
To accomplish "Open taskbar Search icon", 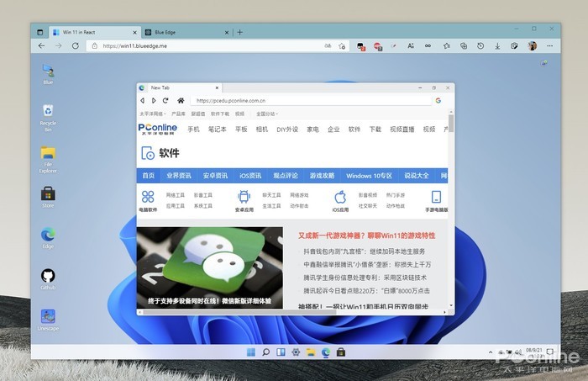I will [266, 352].
